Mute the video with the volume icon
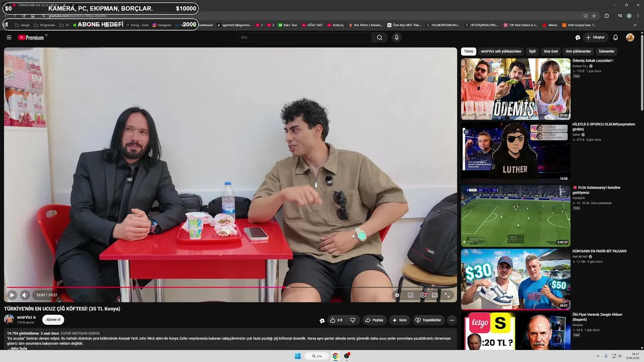 tap(25, 295)
